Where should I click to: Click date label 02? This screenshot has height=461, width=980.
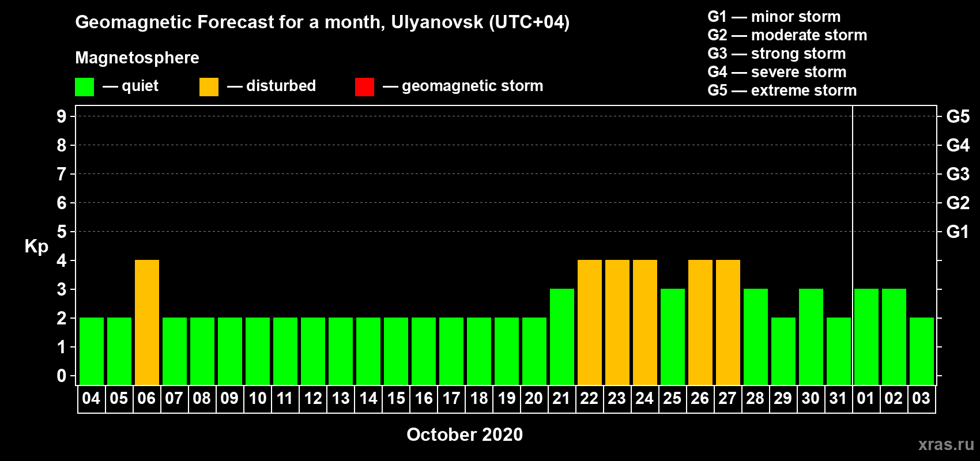[894, 398]
